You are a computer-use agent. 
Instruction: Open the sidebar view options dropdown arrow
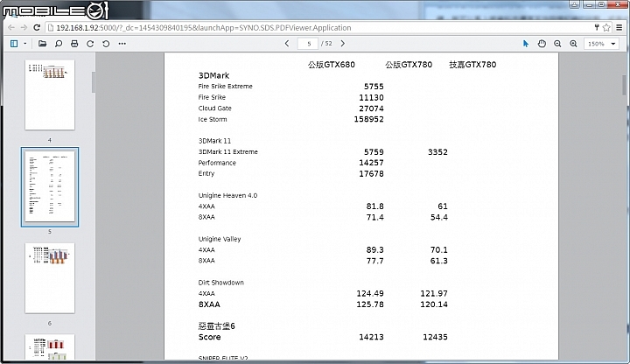(x=24, y=44)
